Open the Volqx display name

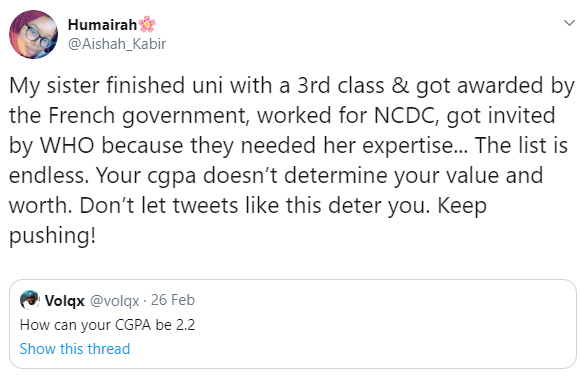[x=65, y=300]
